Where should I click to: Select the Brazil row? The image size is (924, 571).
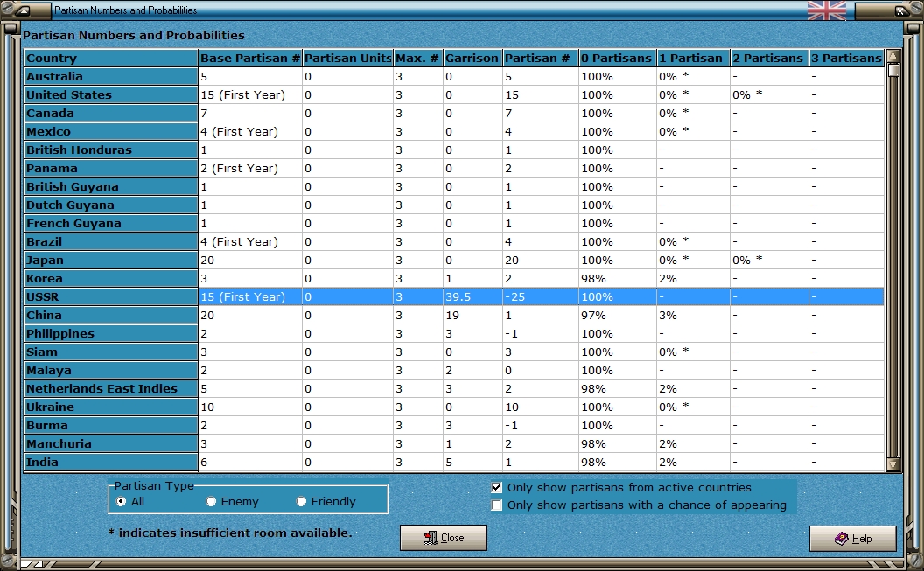454,241
